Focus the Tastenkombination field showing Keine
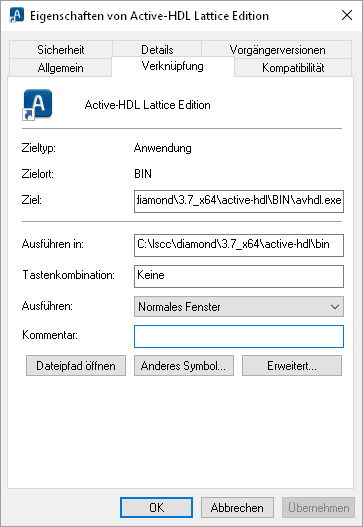The width and height of the screenshot is (363, 527). click(239, 276)
